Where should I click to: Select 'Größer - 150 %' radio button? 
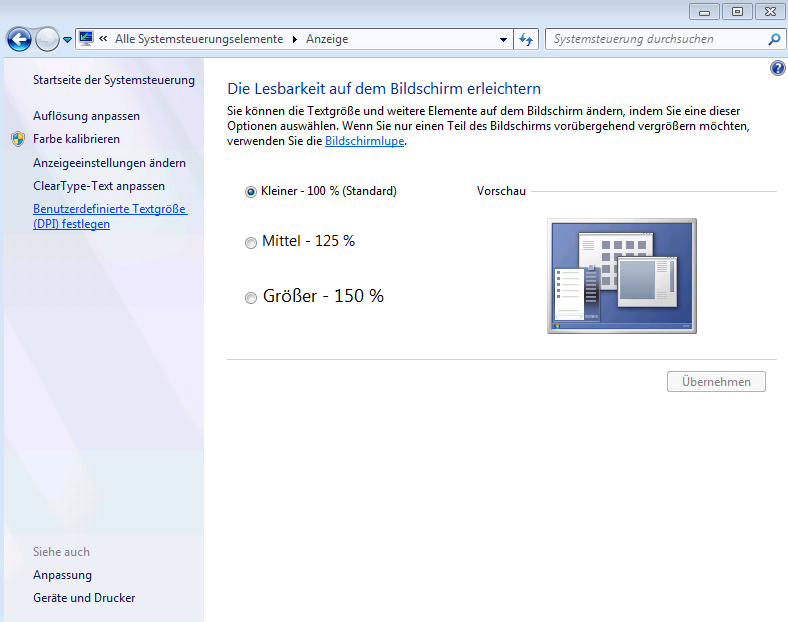pyautogui.click(x=250, y=298)
